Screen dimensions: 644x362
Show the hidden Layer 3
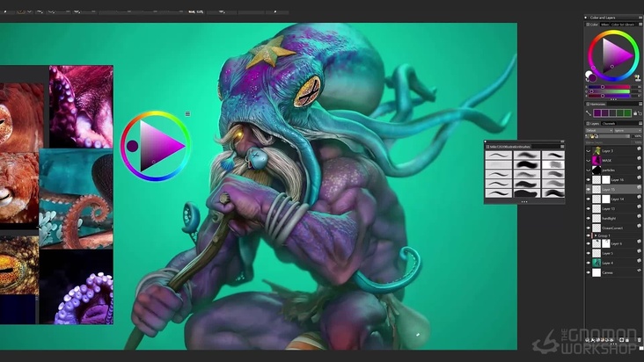589,151
